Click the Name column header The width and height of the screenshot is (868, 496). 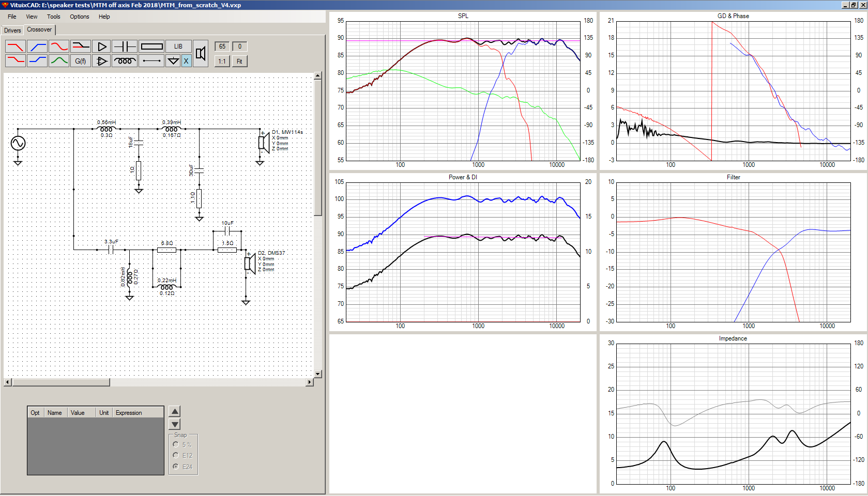(55, 412)
